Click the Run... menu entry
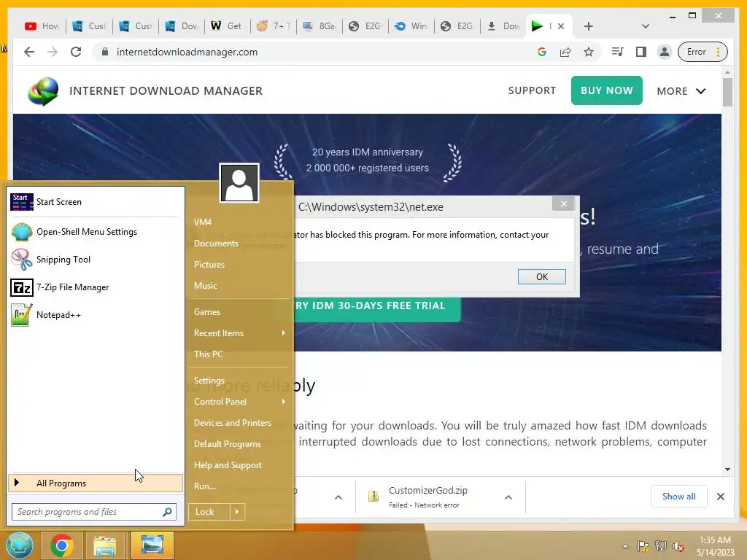This screenshot has height=560, width=747. (x=205, y=486)
